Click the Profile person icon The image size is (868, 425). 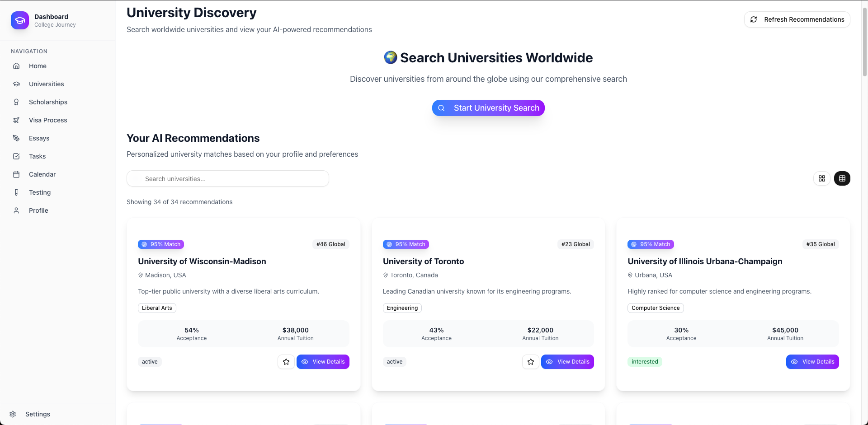pyautogui.click(x=16, y=210)
